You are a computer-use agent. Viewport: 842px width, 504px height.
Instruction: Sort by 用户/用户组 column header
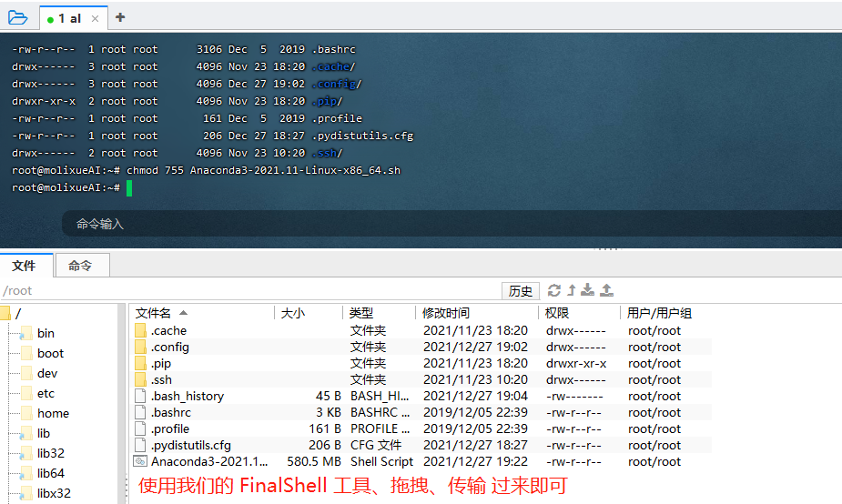click(x=666, y=313)
